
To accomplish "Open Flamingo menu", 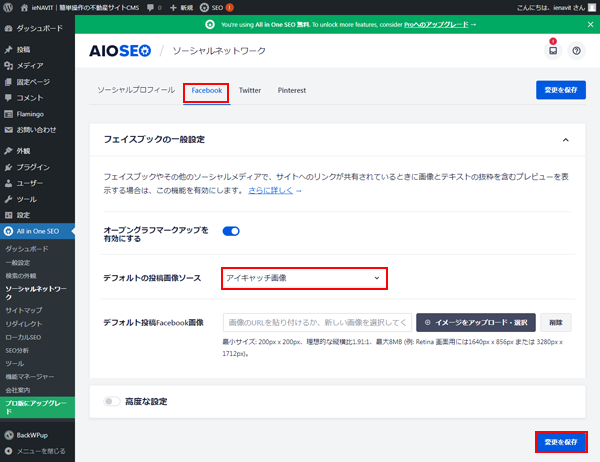I will (x=38, y=114).
